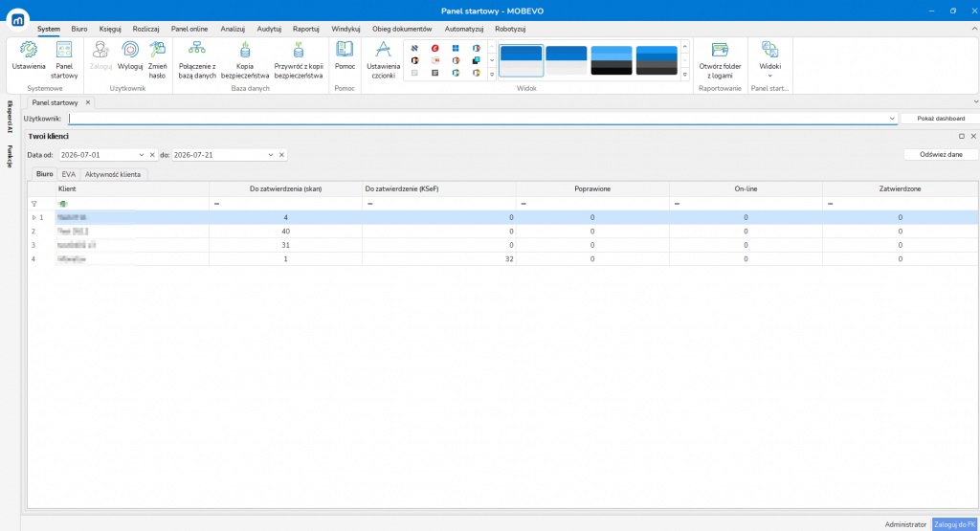Expand client row 1 details
The height and width of the screenshot is (531, 980).
33,217
